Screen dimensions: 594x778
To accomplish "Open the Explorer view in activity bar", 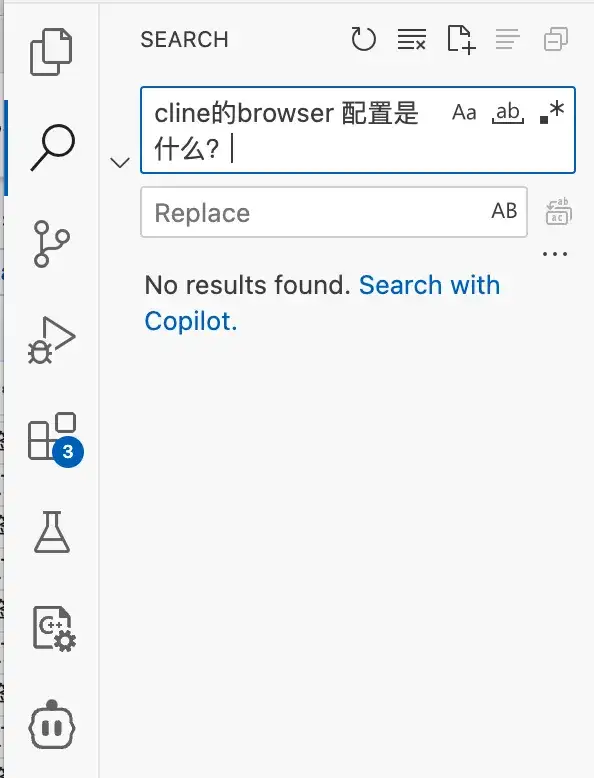I will pyautogui.click(x=52, y=52).
